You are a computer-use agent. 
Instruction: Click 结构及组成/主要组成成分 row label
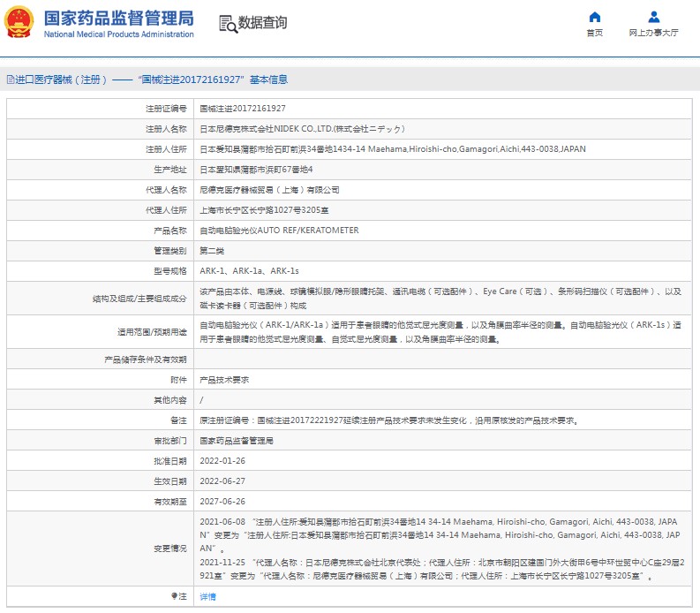(139, 299)
